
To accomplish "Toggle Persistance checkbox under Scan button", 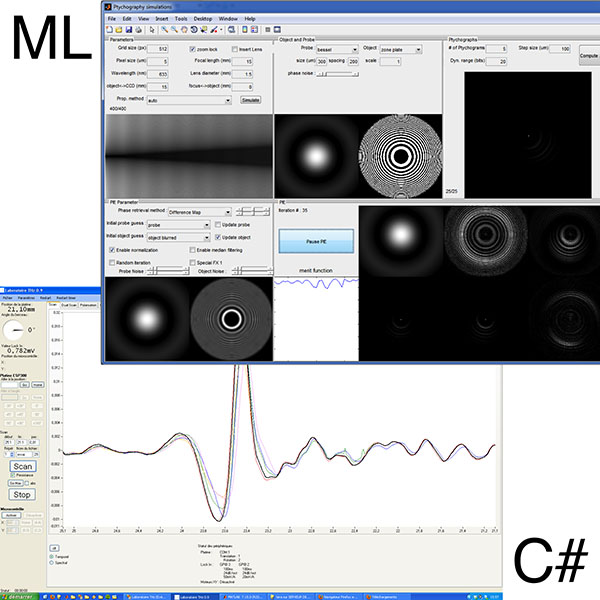I will 13,475.
